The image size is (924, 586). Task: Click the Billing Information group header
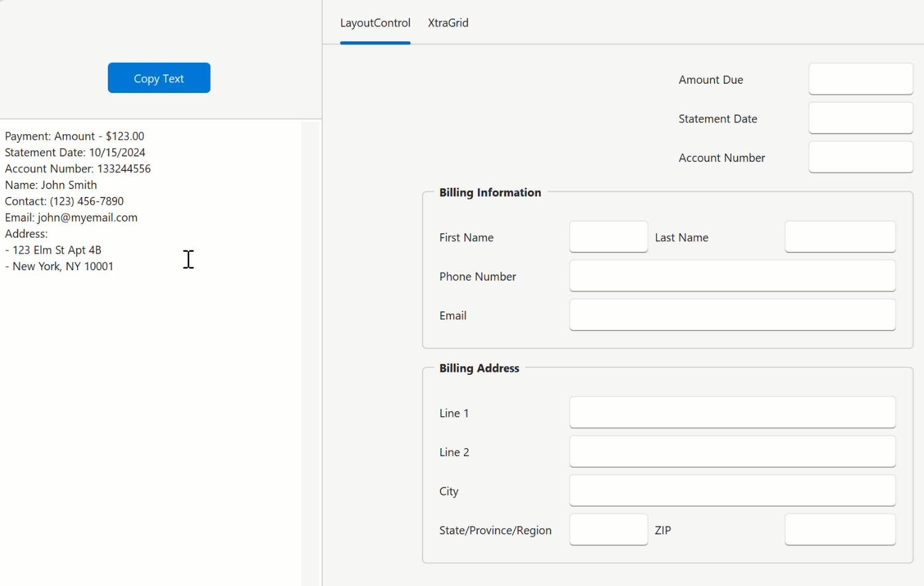tap(490, 192)
